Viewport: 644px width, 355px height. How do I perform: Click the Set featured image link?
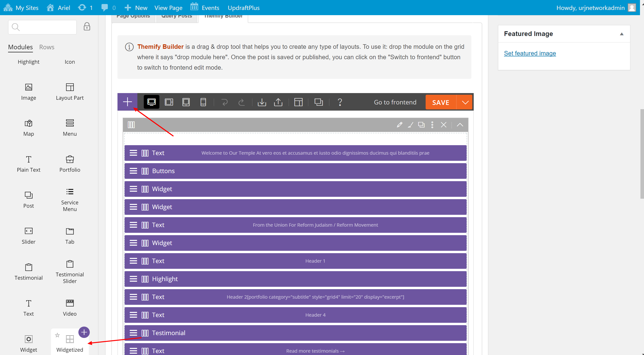(x=530, y=53)
